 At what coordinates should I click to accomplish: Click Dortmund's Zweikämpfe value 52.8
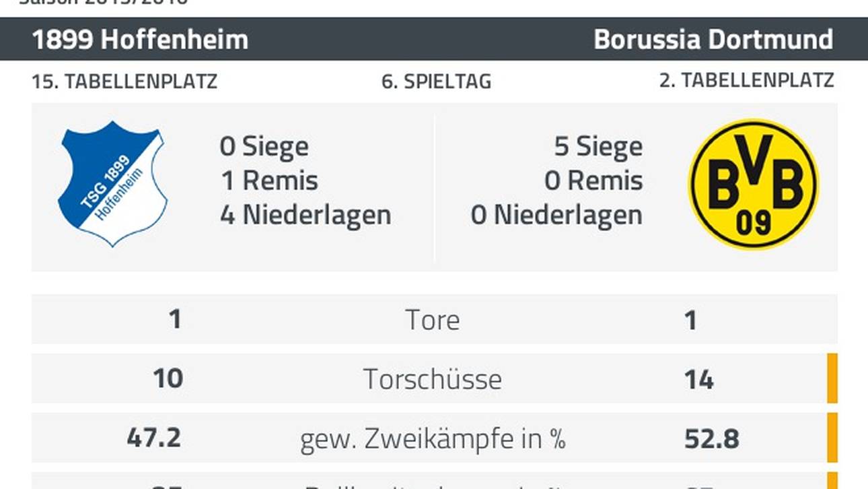pyautogui.click(x=711, y=439)
